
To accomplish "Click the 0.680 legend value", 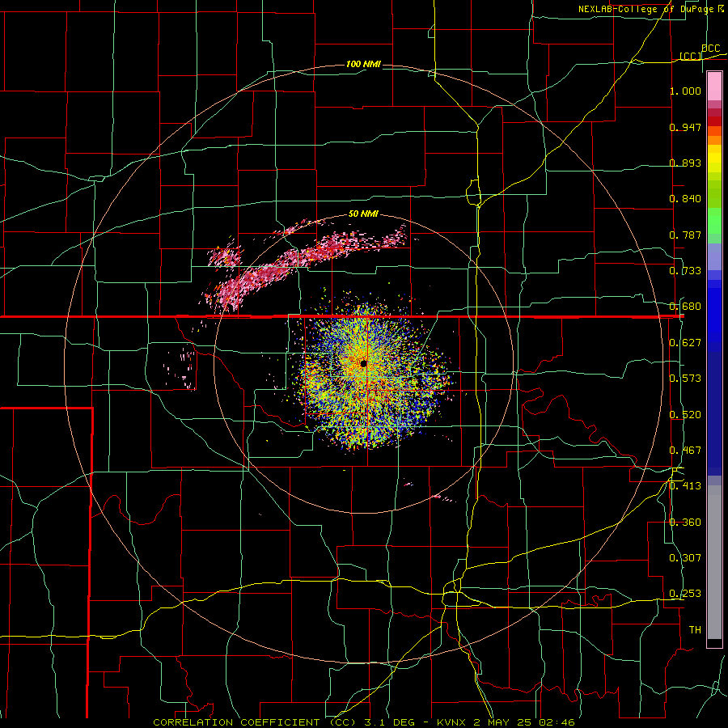I will 685,307.
